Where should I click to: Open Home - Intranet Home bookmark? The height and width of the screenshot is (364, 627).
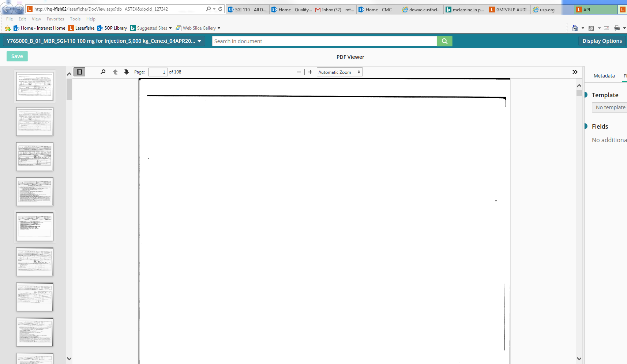click(x=40, y=28)
